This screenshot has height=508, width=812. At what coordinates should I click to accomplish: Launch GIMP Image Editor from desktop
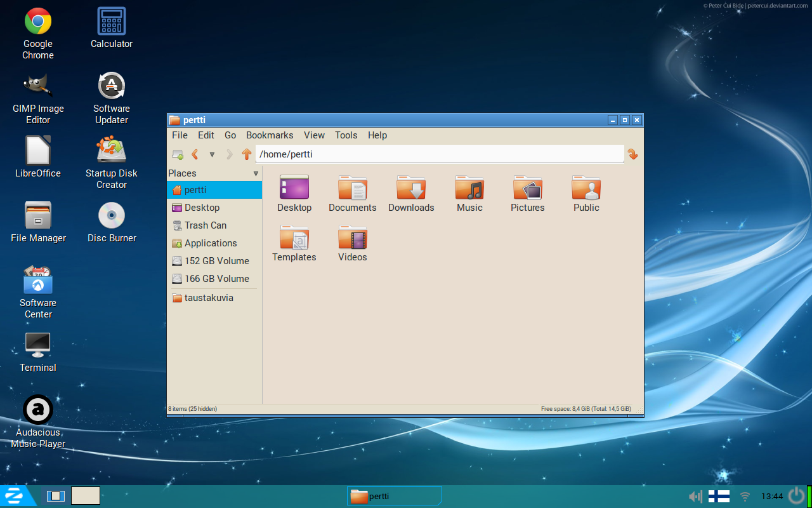[x=38, y=86]
